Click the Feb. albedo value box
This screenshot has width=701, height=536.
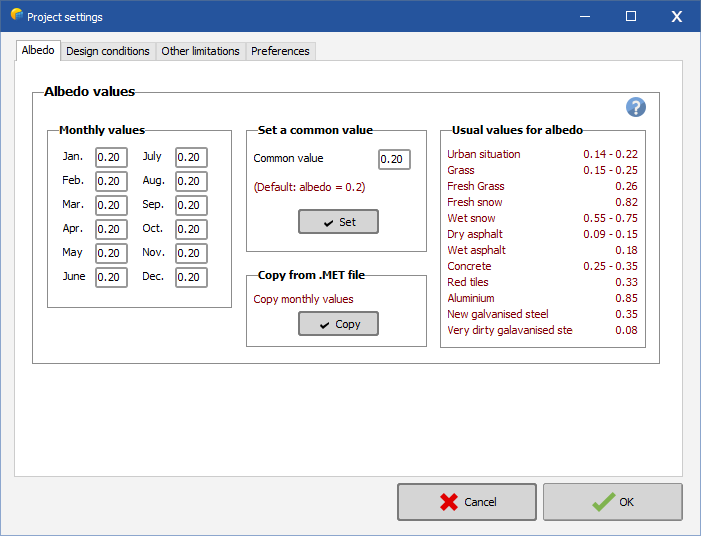[111, 181]
